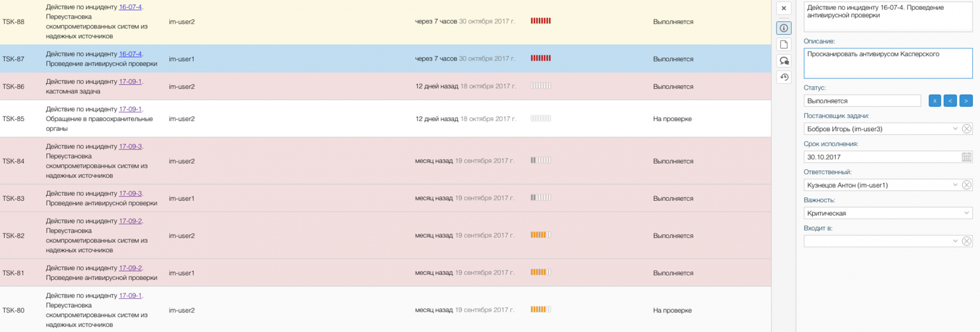This screenshot has width=980, height=332.
Task: Expand the Ответственный dropdown
Action: tap(955, 185)
